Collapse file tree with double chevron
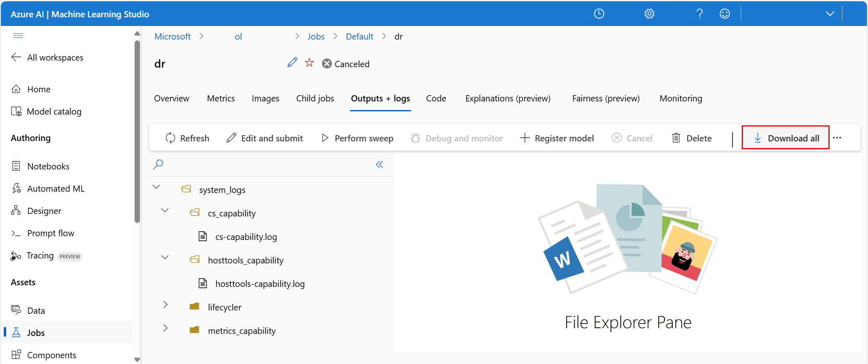 tap(379, 165)
